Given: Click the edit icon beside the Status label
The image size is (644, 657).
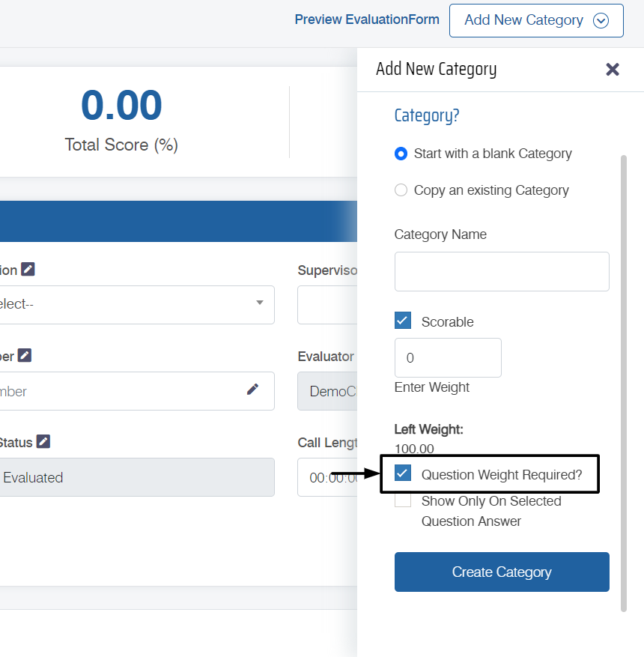Looking at the screenshot, I should [x=43, y=441].
